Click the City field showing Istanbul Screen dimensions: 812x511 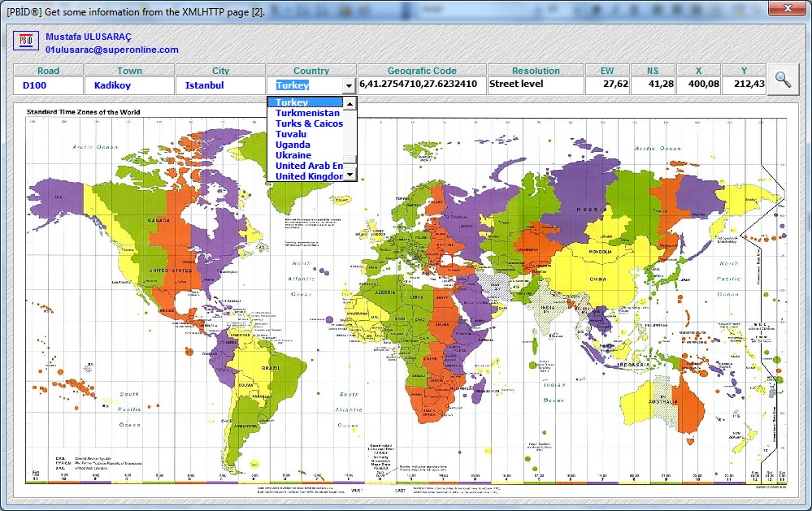tap(219, 84)
